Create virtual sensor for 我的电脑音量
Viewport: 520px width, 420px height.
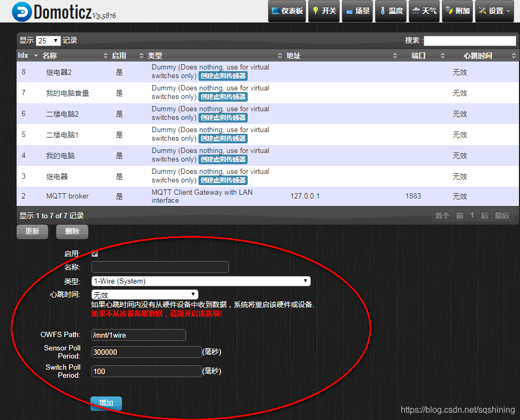pyautogui.click(x=223, y=97)
